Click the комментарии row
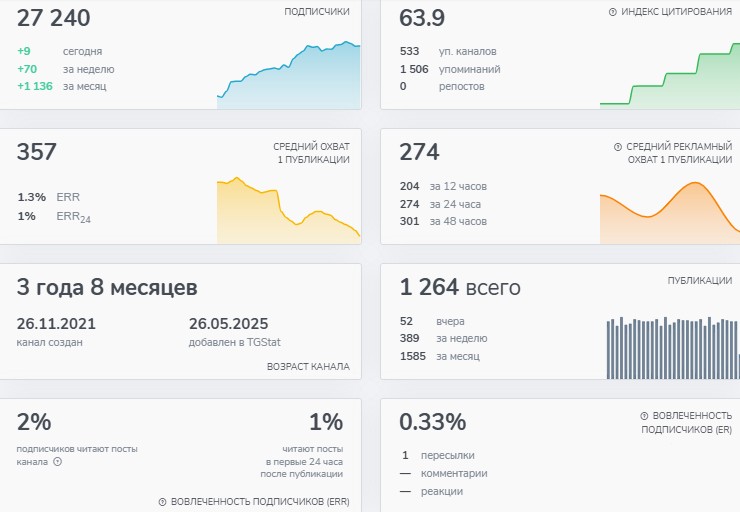 click(443, 473)
